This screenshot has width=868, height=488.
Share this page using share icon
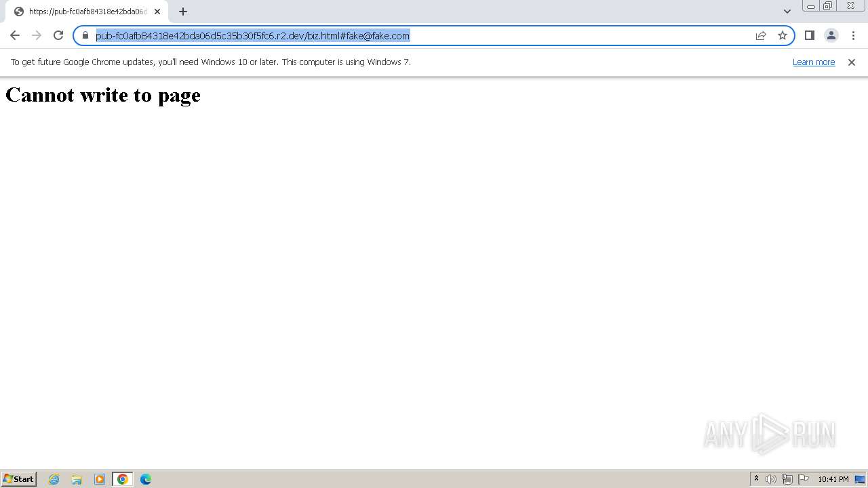761,35
